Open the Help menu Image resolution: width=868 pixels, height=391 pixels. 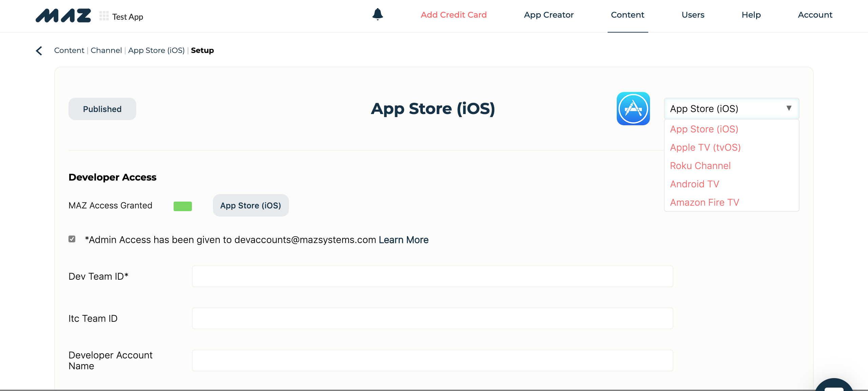(x=751, y=15)
